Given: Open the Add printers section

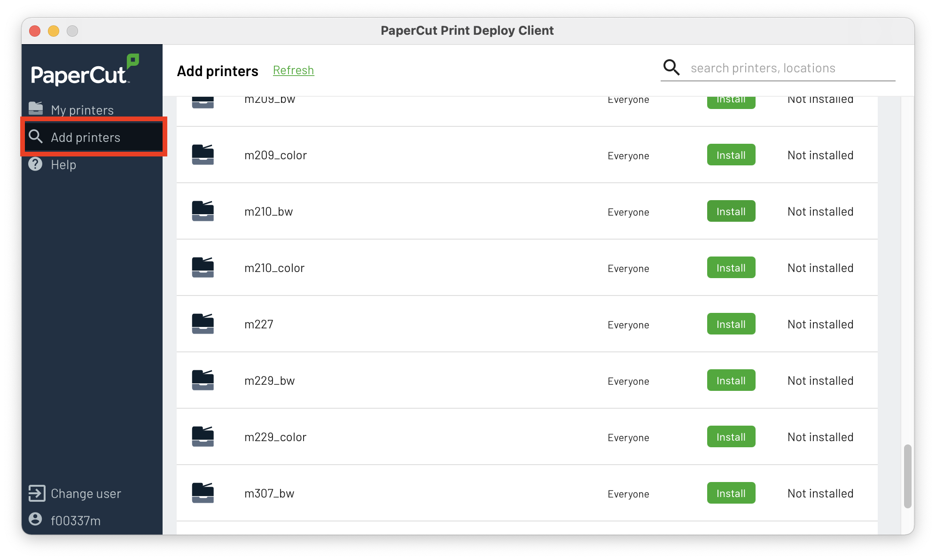Looking at the screenshot, I should click(x=86, y=137).
